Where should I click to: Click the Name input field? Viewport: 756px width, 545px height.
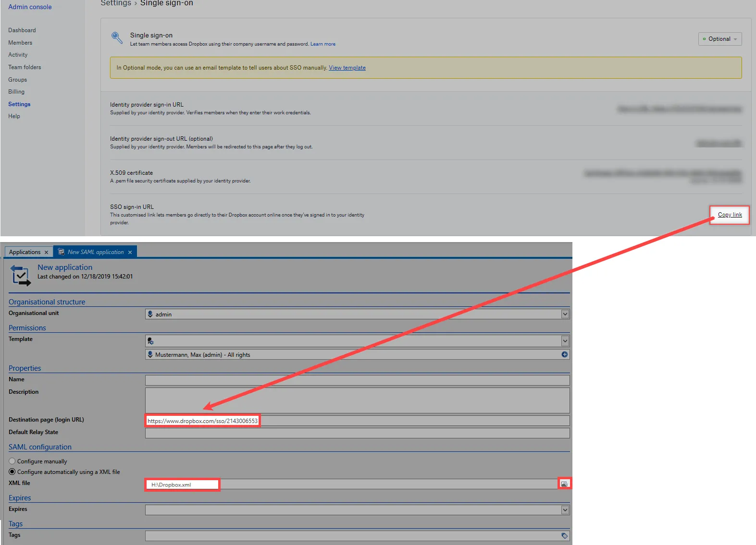pos(357,380)
